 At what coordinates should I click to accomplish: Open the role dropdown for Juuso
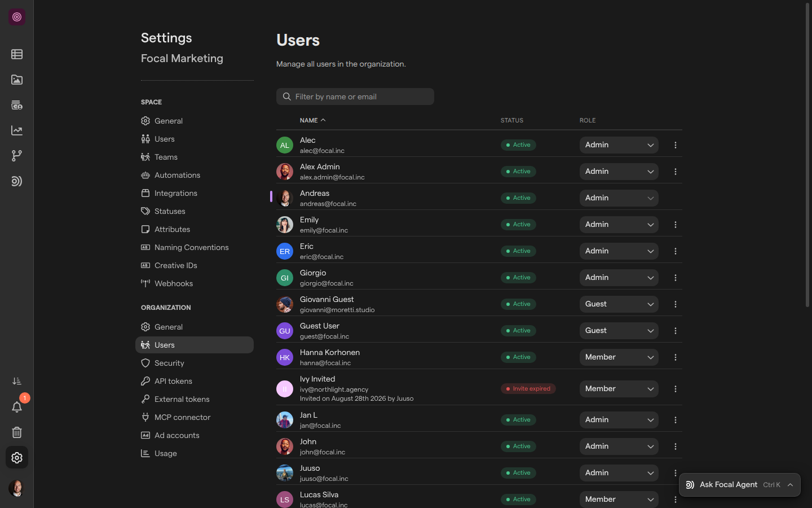pos(619,473)
